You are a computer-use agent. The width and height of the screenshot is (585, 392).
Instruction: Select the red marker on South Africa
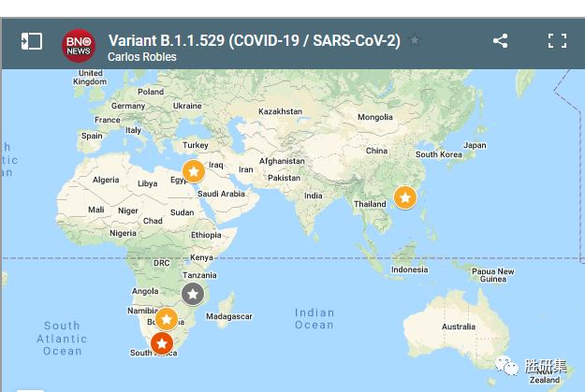162,343
